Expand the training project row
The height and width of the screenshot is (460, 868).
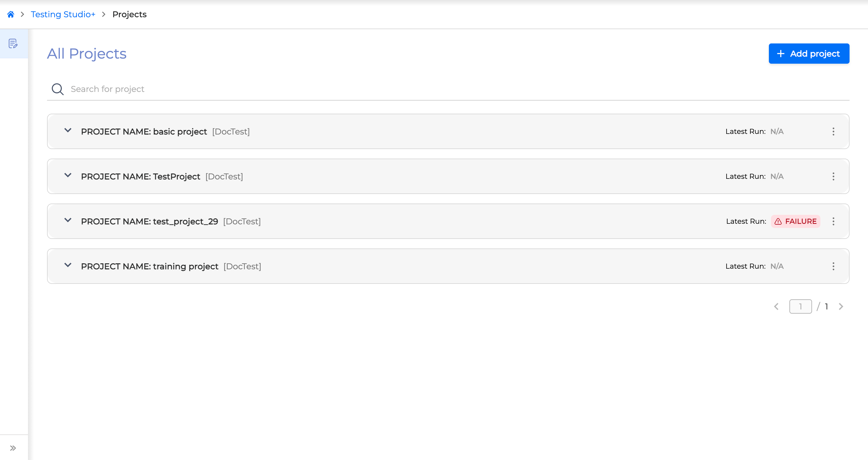68,265
